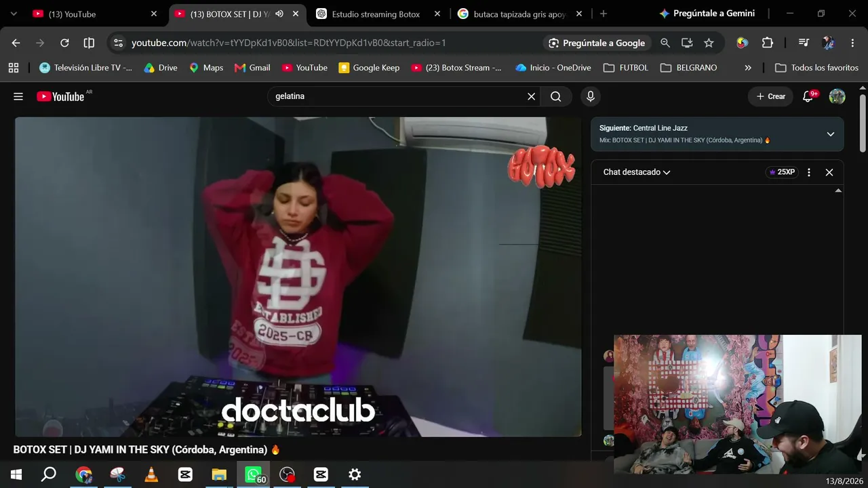Open Windows Settings gear in taskbar
The width and height of the screenshot is (868, 488).
[x=355, y=474]
